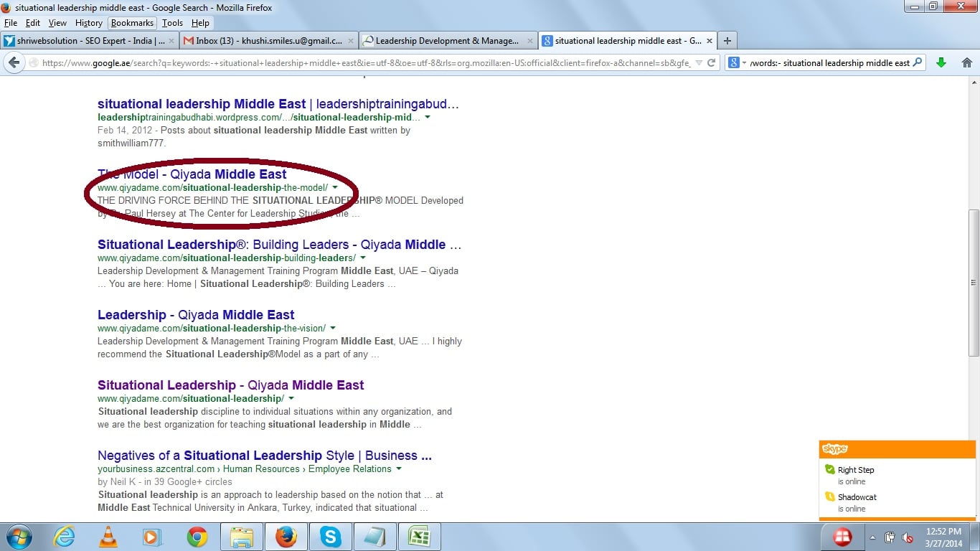
Task: Open the Downloads arrow in Firefox toolbar
Action: pos(941,62)
